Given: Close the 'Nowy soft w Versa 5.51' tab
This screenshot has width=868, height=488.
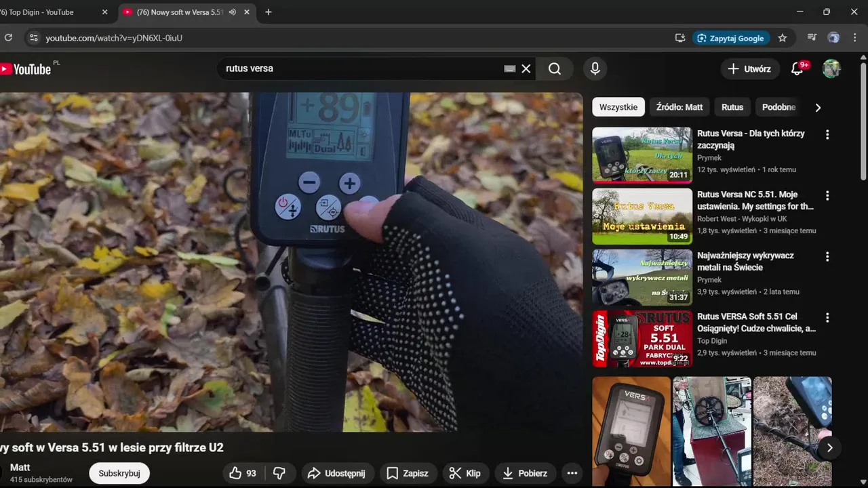Looking at the screenshot, I should pyautogui.click(x=247, y=12).
